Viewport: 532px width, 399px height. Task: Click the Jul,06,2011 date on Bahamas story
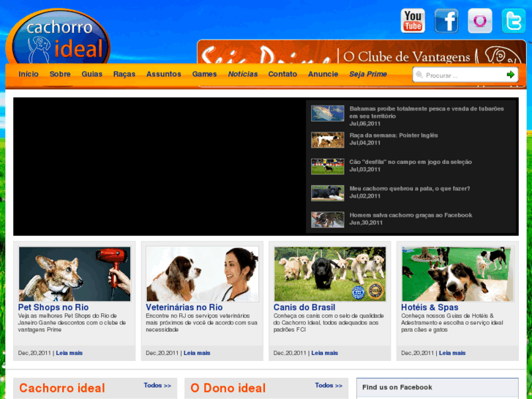pyautogui.click(x=364, y=124)
